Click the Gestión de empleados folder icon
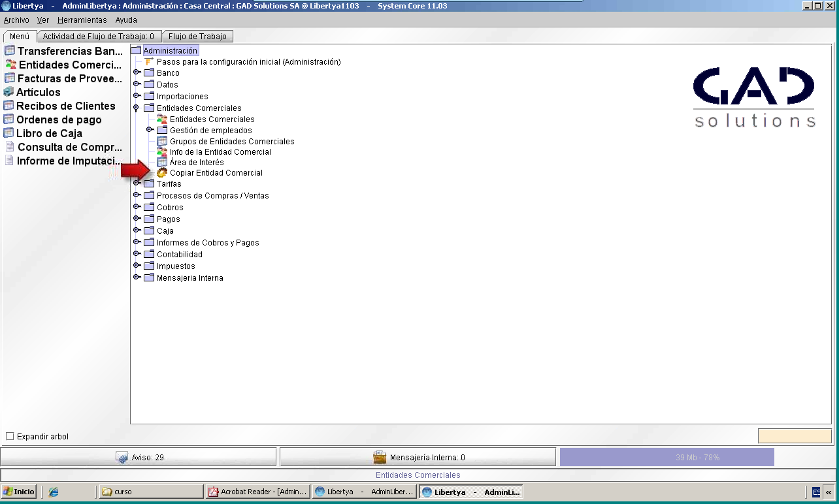The width and height of the screenshot is (839, 504). click(162, 131)
